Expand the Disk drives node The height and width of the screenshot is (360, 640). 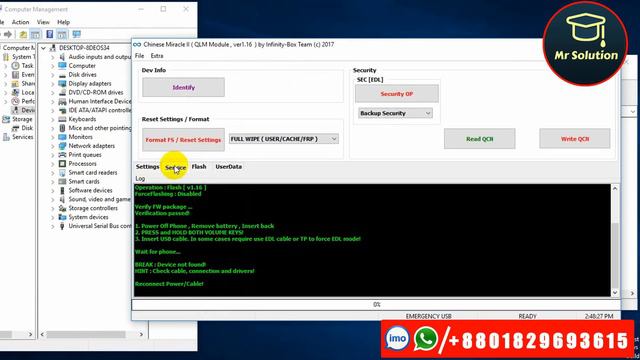pyautogui.click(x=53, y=75)
